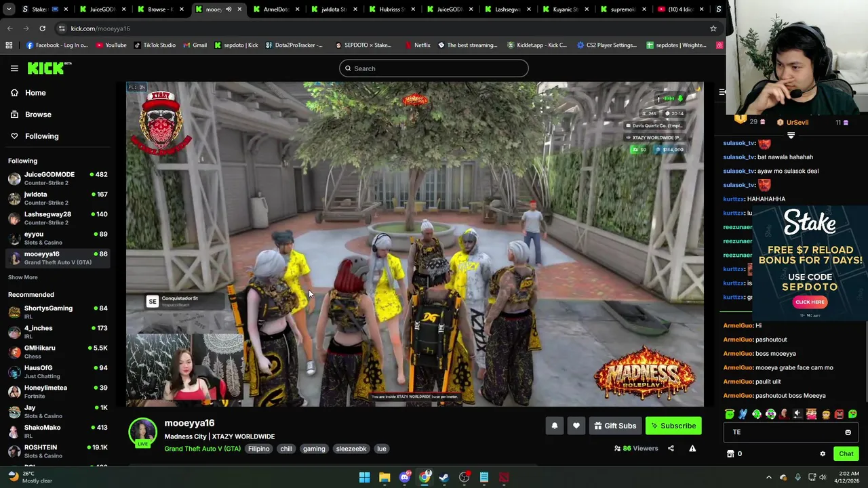Screen dimensions: 868x488
Task: Open the Dota 2 taskbar icon
Action: tap(504, 477)
